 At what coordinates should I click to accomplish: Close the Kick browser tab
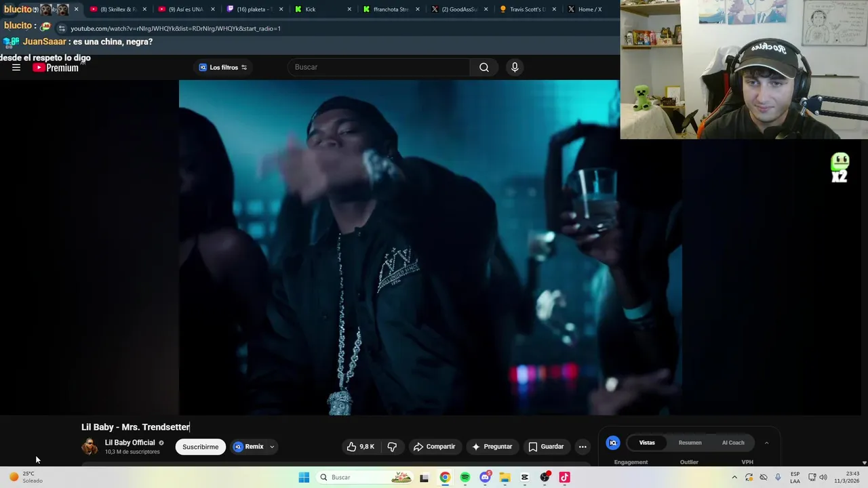click(x=350, y=9)
